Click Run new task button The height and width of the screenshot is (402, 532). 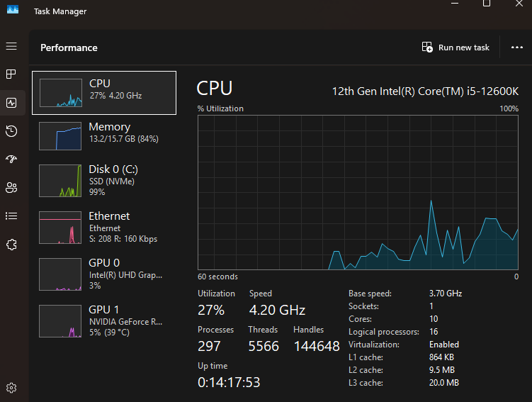(455, 48)
